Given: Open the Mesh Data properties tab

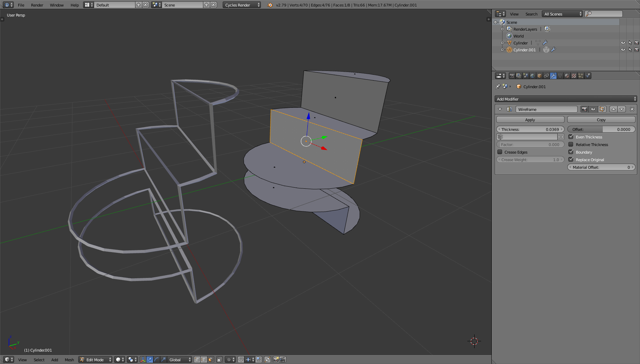Looking at the screenshot, I should pyautogui.click(x=560, y=76).
